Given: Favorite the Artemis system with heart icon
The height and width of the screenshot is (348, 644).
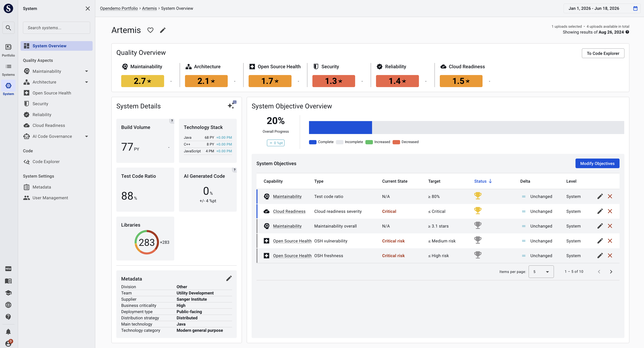Looking at the screenshot, I should [x=150, y=30].
